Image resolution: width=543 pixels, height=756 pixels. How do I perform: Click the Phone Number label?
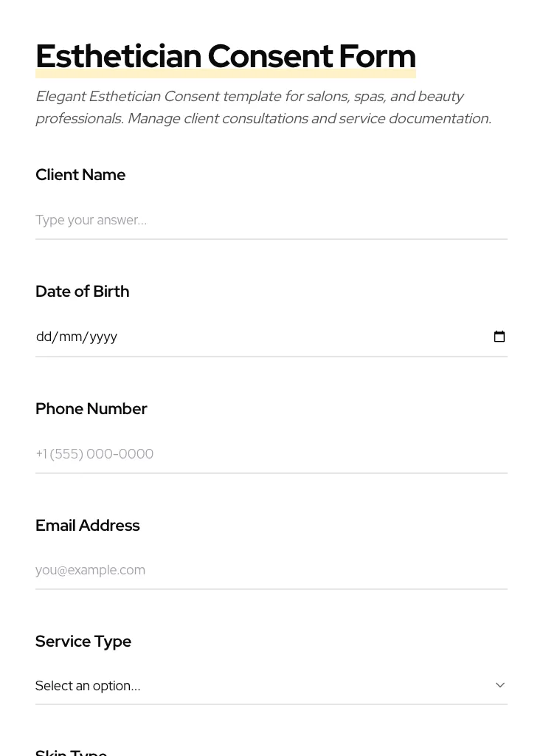tap(91, 409)
